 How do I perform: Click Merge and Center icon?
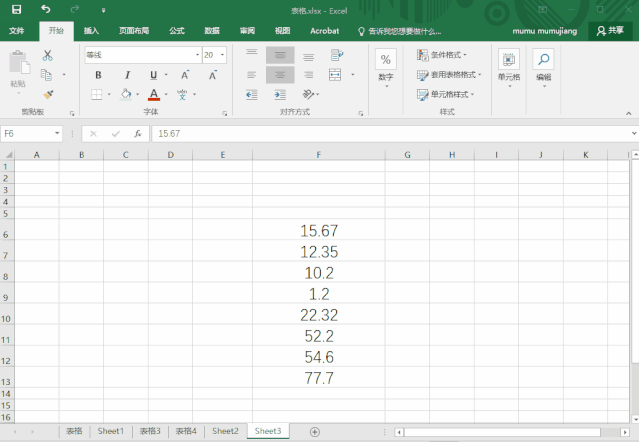[335, 75]
